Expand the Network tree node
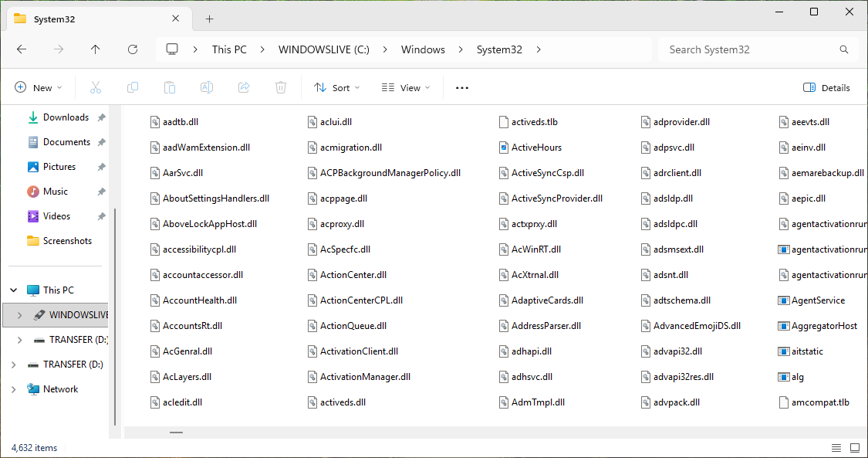This screenshot has width=868, height=458. click(13, 389)
